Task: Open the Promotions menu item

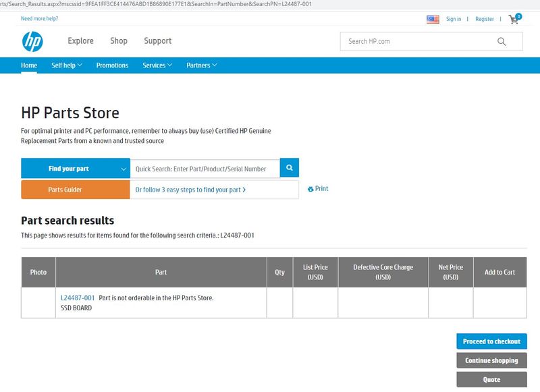Action: tap(112, 65)
